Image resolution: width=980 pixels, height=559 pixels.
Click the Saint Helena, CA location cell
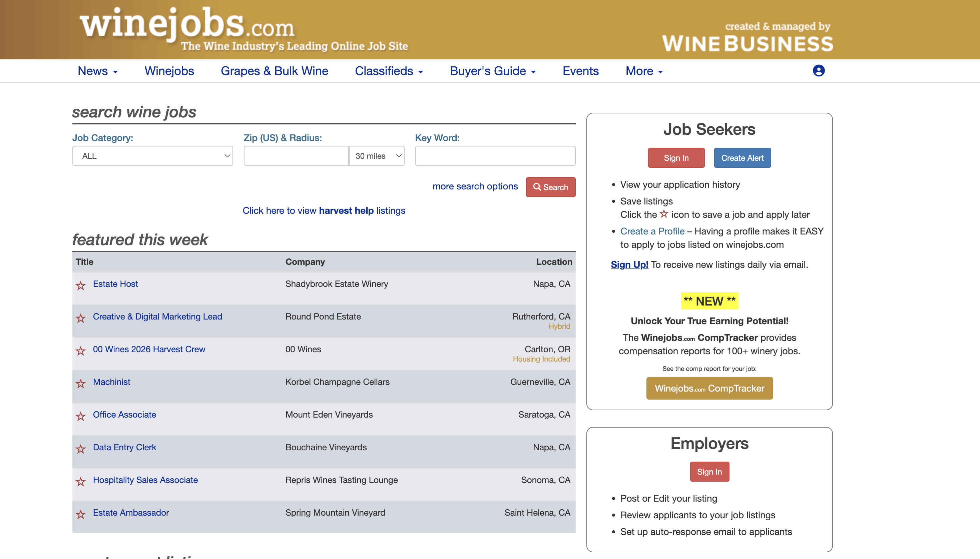tap(537, 512)
